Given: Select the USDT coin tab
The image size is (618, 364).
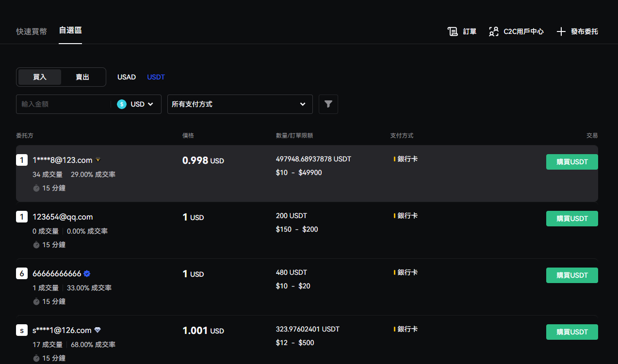Looking at the screenshot, I should 156,77.
